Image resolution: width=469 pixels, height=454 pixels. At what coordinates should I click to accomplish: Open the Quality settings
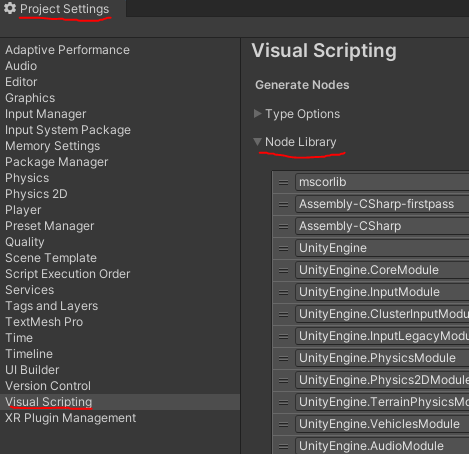click(25, 242)
